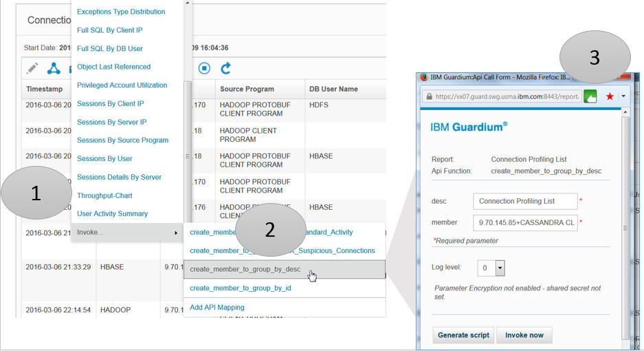Click the DB User Name column header
Image resolution: width=644 pixels, height=351 pixels.
333,89
